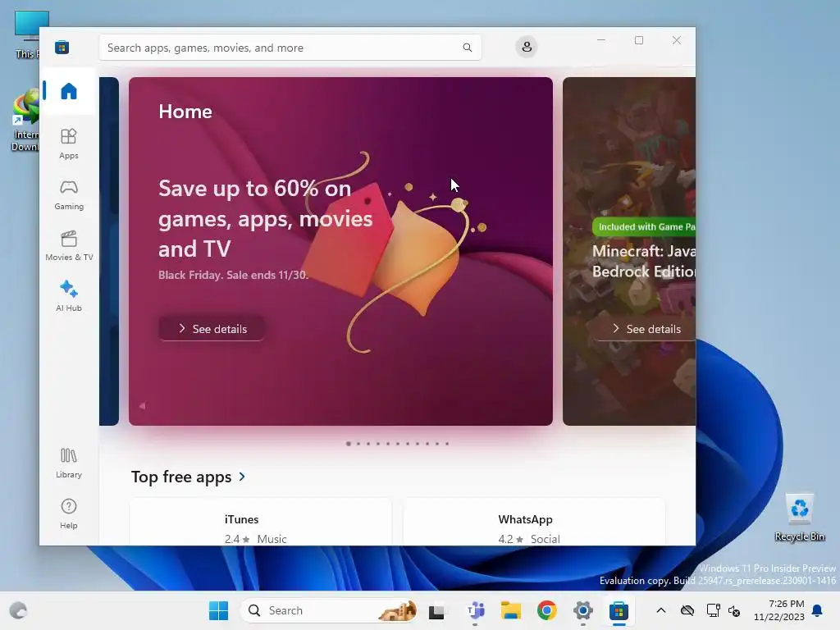Open the Windows Start menu
The height and width of the screenshot is (630, 840).
click(x=218, y=610)
